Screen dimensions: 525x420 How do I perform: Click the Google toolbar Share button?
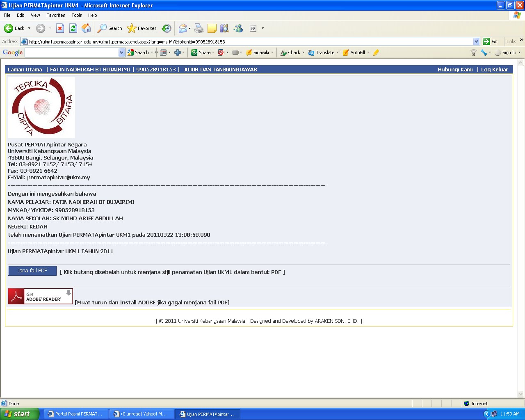(x=201, y=52)
